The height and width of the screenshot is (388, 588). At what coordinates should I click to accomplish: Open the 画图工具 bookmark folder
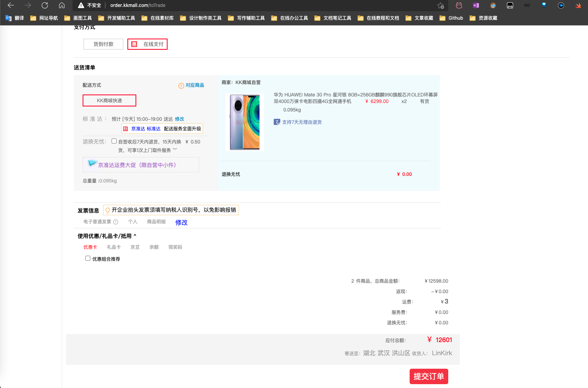(78, 18)
